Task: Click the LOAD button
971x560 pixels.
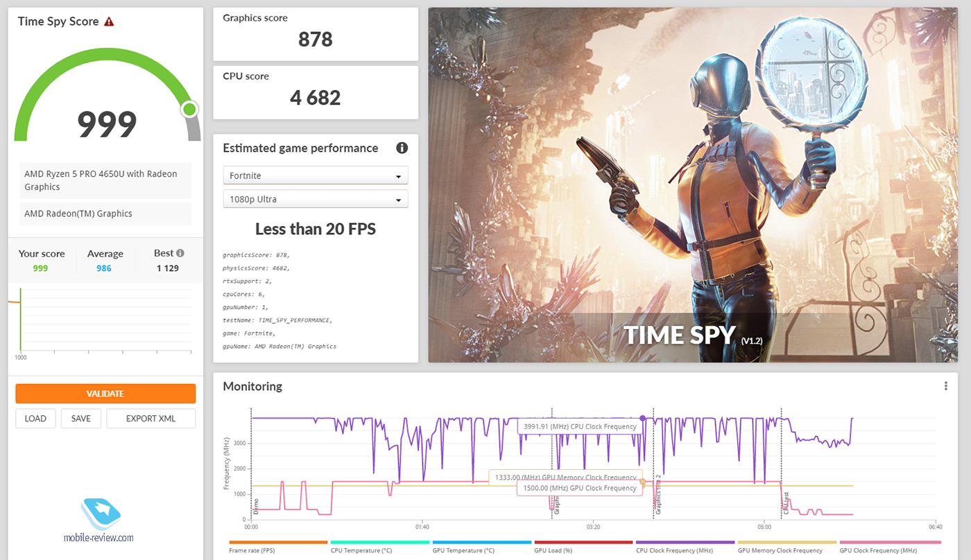Action: (35, 419)
